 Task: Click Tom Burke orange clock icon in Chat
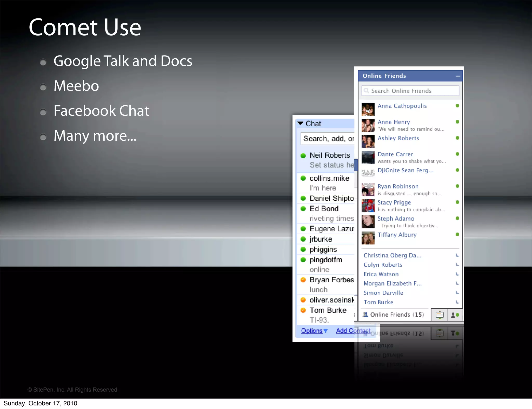click(303, 310)
